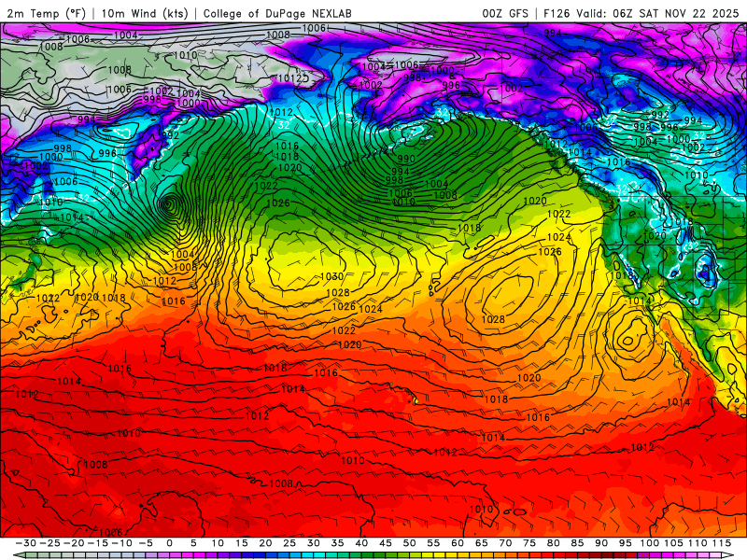Select the '10m Wind (kts)' header text
747x560 pixels.
pyautogui.click(x=145, y=13)
